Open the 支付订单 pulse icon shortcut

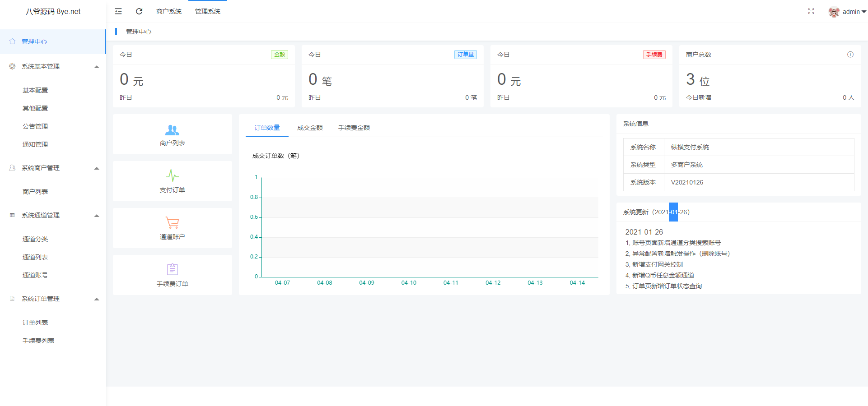(x=172, y=175)
